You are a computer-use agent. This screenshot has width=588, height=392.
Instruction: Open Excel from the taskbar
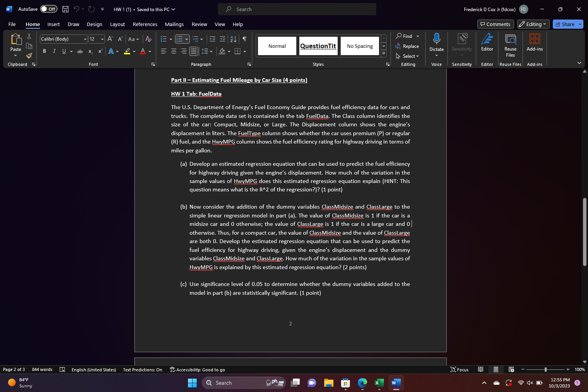tap(379, 383)
